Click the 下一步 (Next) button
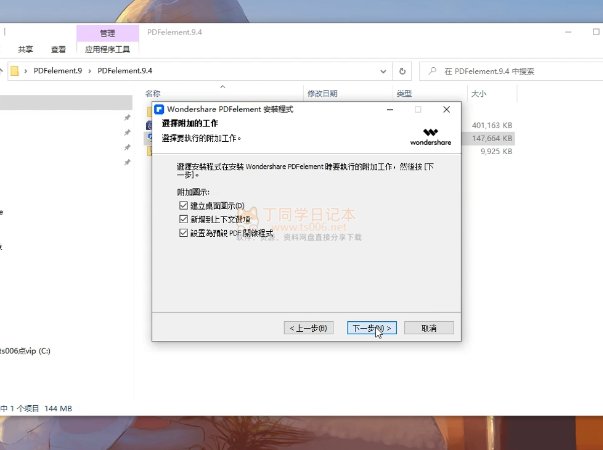This screenshot has height=450, width=603. [371, 328]
